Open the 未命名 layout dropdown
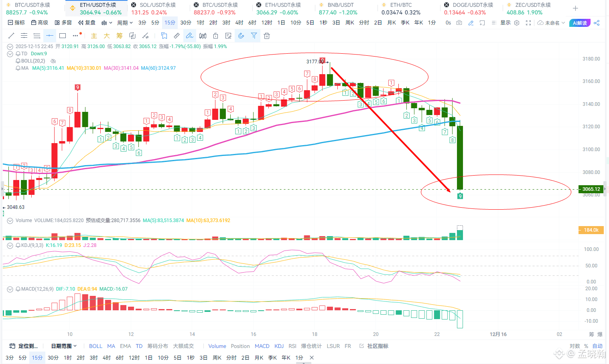The width and height of the screenshot is (609, 364). point(551,23)
